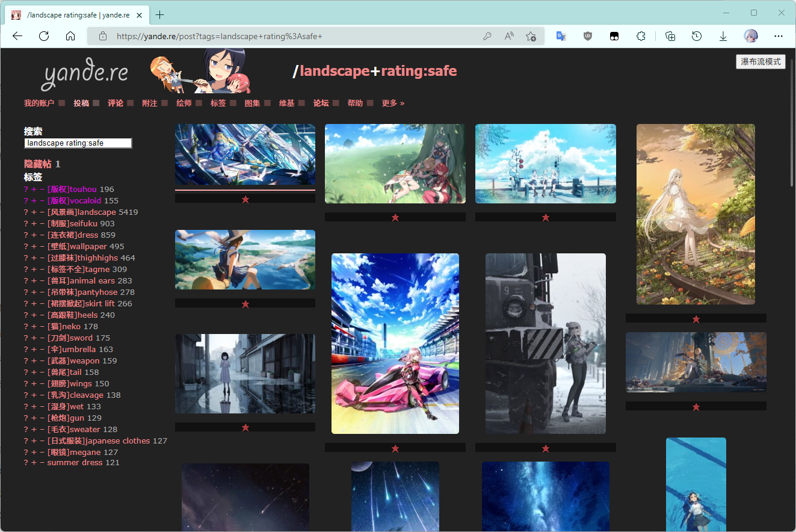
Task: Exclude animal ears tag with minus
Action: click(42, 280)
